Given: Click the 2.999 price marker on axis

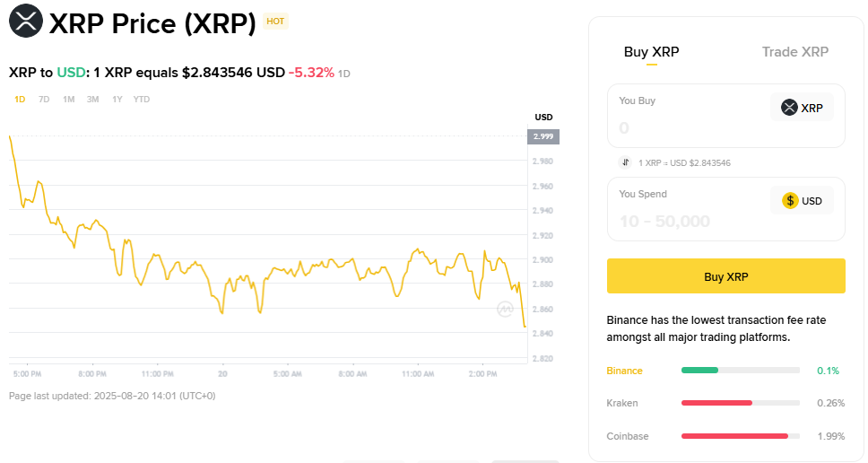Looking at the screenshot, I should pos(543,136).
